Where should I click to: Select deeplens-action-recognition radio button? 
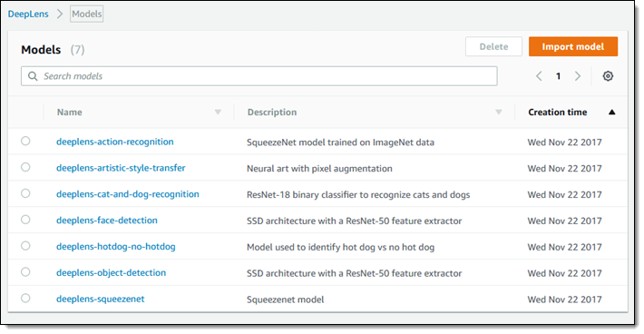coord(25,141)
